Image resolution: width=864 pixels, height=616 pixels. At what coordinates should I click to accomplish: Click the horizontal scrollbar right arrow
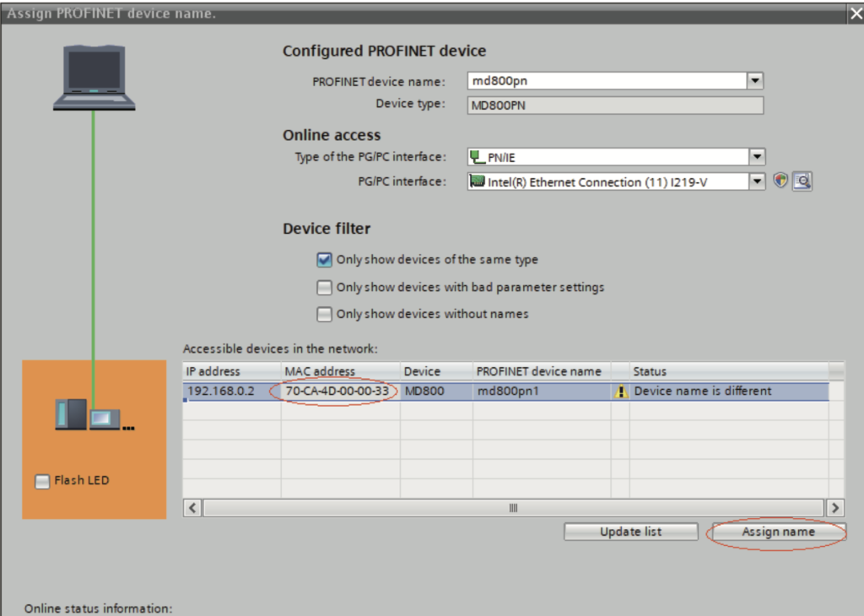point(835,508)
